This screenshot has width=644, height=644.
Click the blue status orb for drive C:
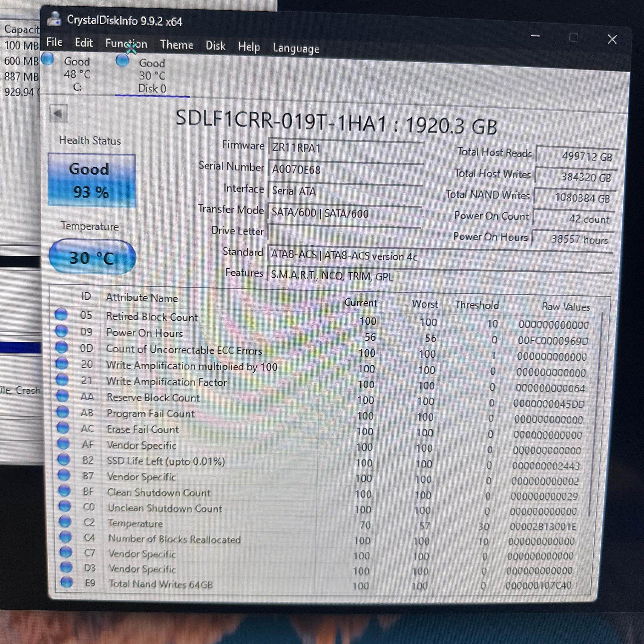(x=48, y=59)
